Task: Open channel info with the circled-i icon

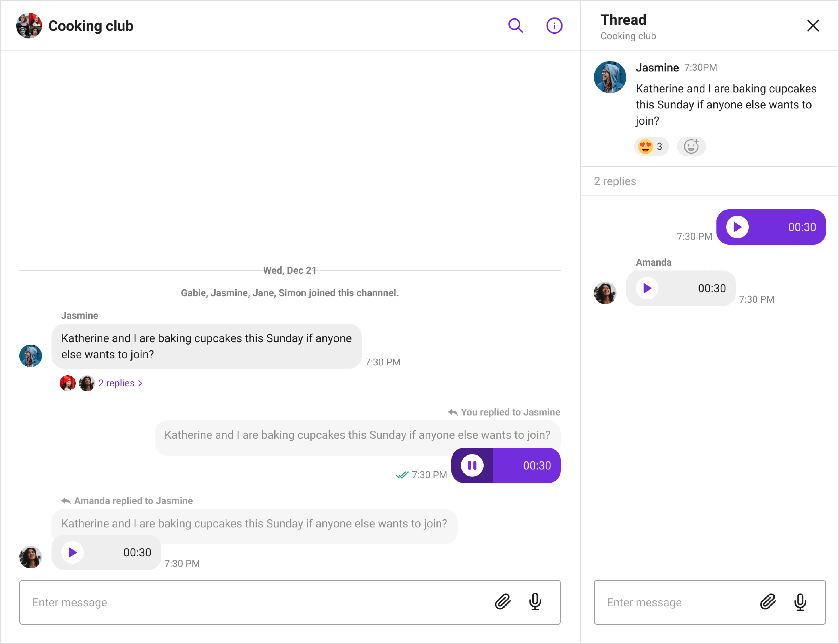Action: click(554, 26)
